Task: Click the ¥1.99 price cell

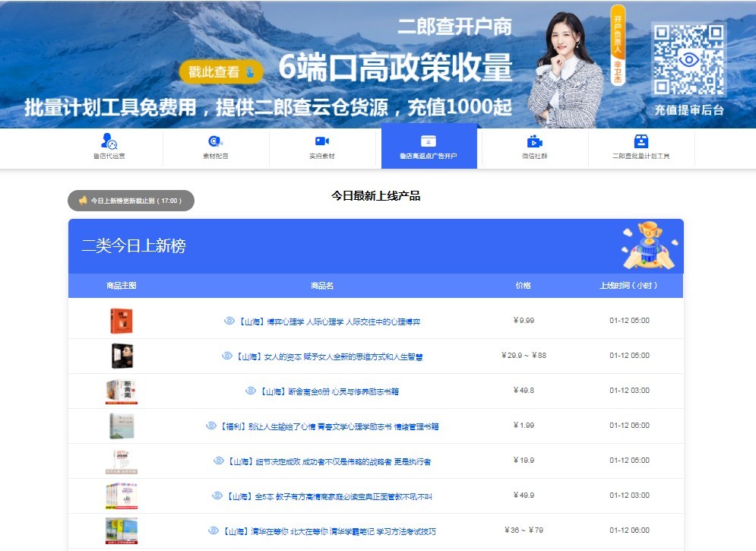Action: coord(524,425)
